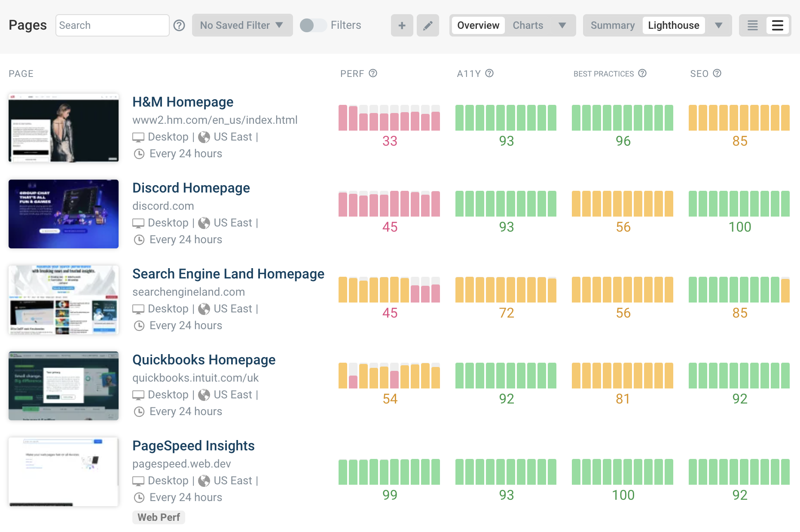Click the clock icon in PageSpeed Insights row
The width and height of the screenshot is (800, 532).
pyautogui.click(x=139, y=498)
